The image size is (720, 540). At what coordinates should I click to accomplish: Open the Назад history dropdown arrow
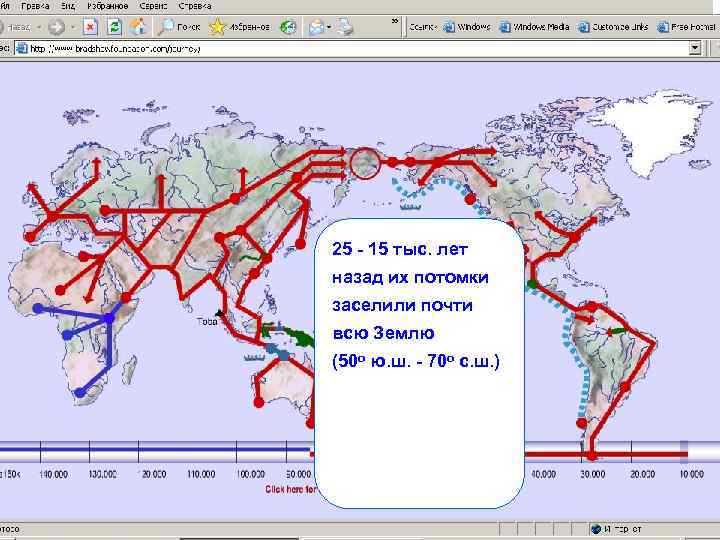pos(39,28)
